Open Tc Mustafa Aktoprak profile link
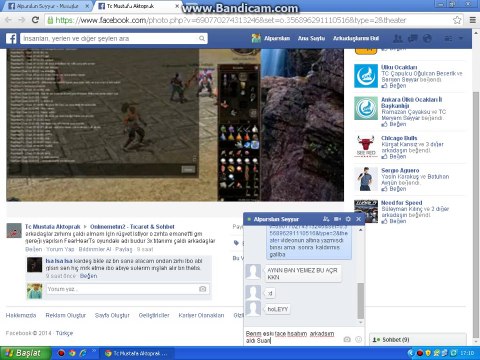 click(53, 227)
